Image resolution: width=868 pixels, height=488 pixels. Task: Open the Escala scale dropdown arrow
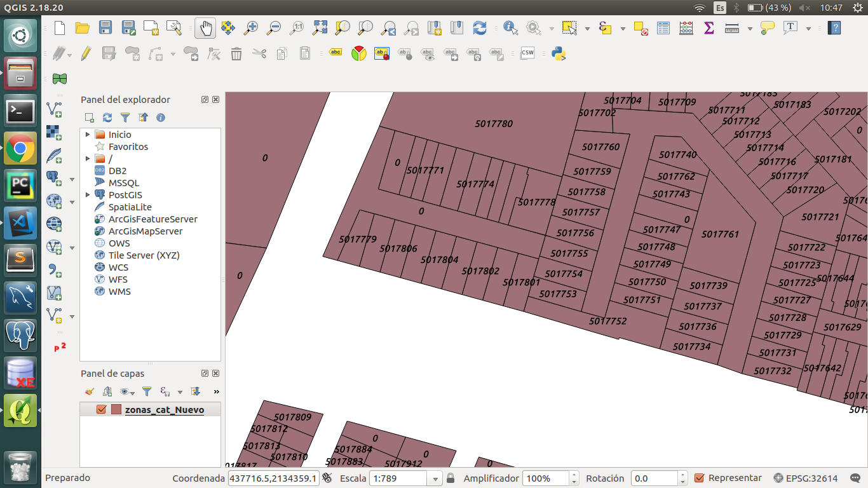435,478
